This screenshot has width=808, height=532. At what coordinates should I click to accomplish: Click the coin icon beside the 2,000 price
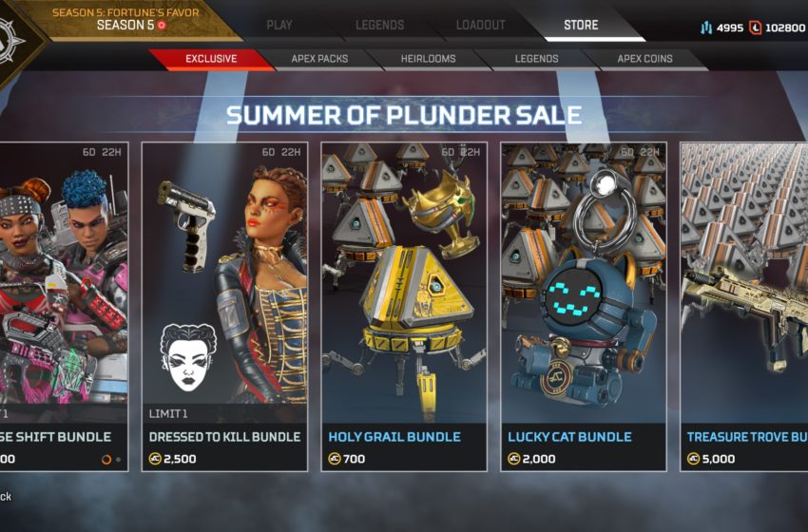coord(513,458)
